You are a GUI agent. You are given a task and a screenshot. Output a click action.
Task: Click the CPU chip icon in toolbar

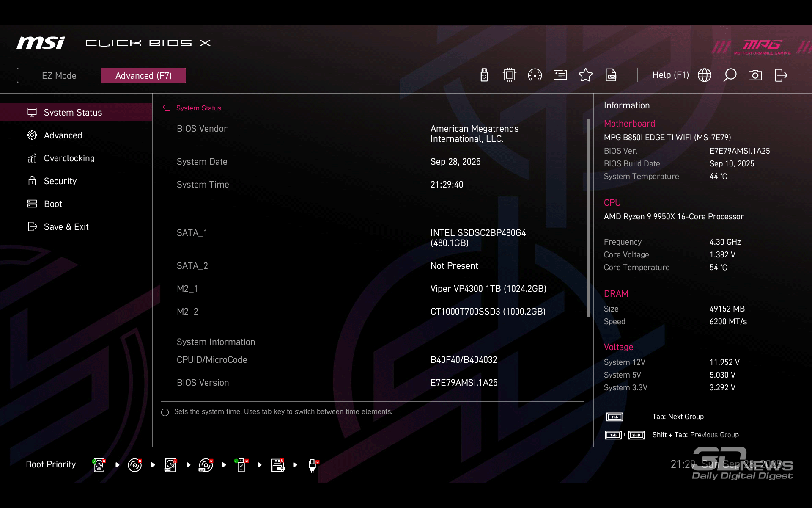(x=509, y=75)
